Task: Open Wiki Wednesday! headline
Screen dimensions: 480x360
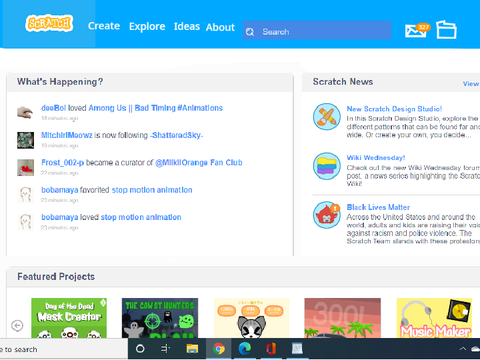Action: click(376, 158)
